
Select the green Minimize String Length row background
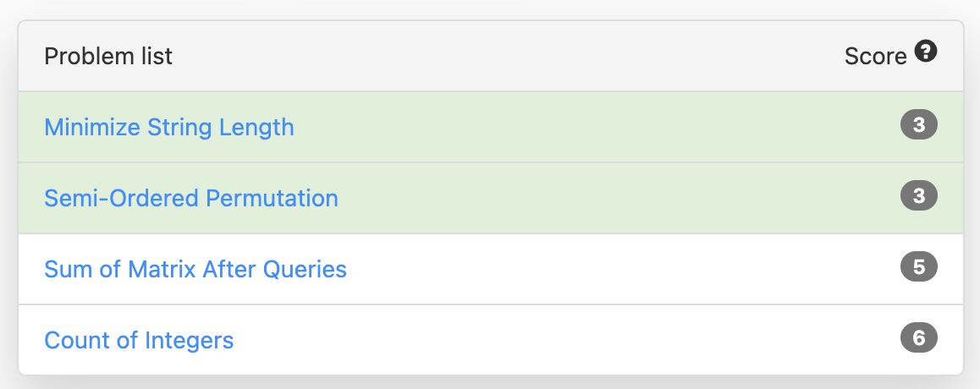[491, 127]
